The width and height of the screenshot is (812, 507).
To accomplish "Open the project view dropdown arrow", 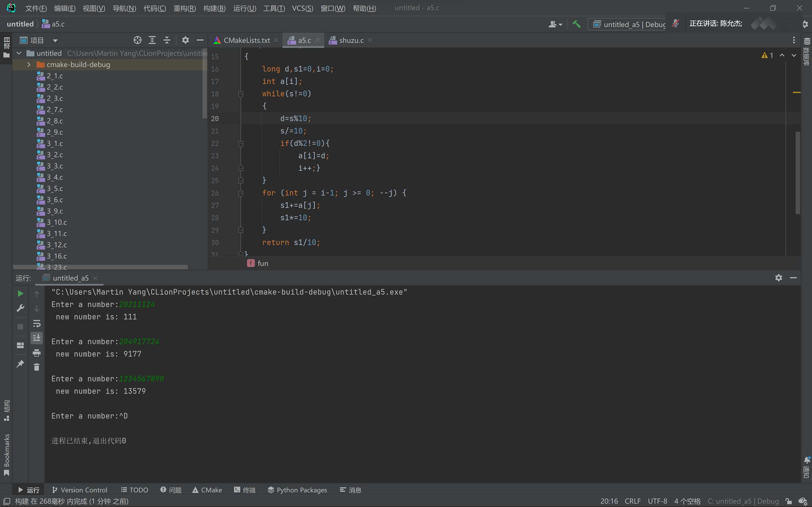I will pyautogui.click(x=55, y=41).
